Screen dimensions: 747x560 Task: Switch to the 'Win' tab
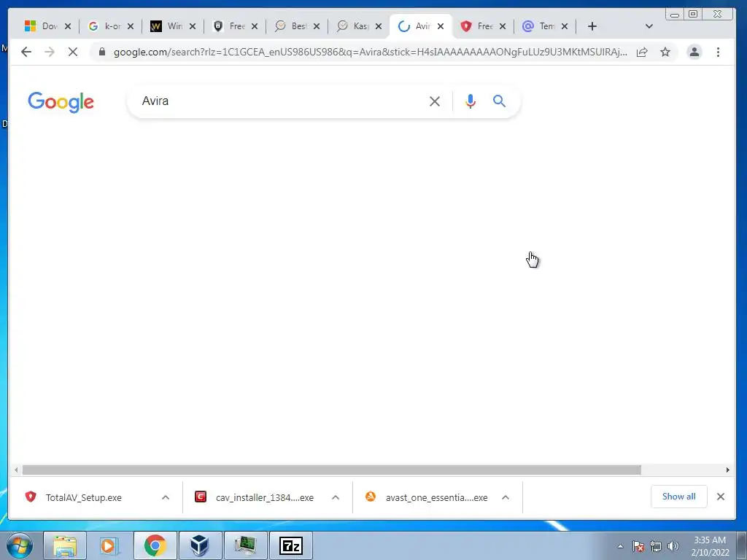[167, 26]
